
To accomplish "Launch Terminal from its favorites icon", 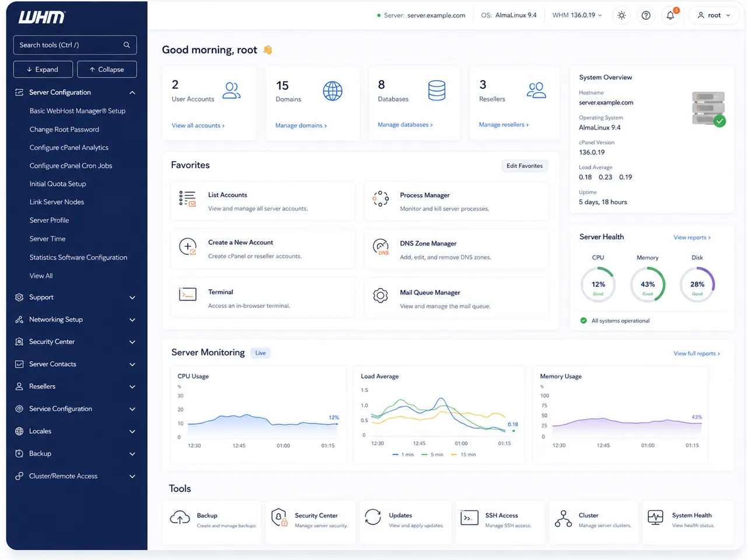I will point(187,295).
